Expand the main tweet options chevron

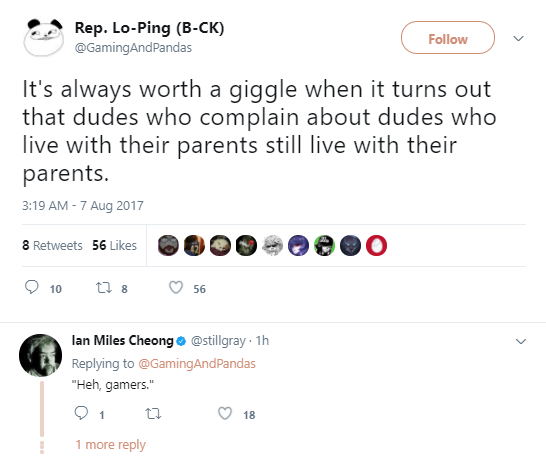tap(518, 38)
